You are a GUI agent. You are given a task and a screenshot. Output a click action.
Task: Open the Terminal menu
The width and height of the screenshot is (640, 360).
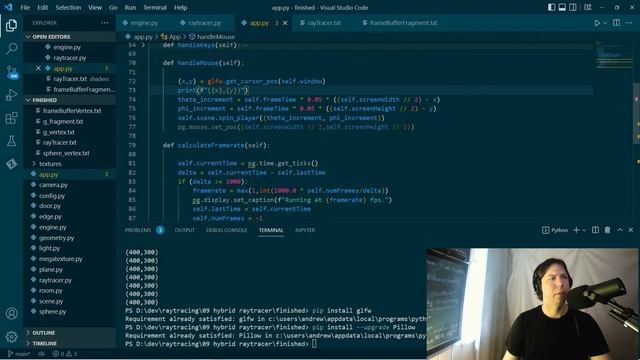tap(155, 7)
